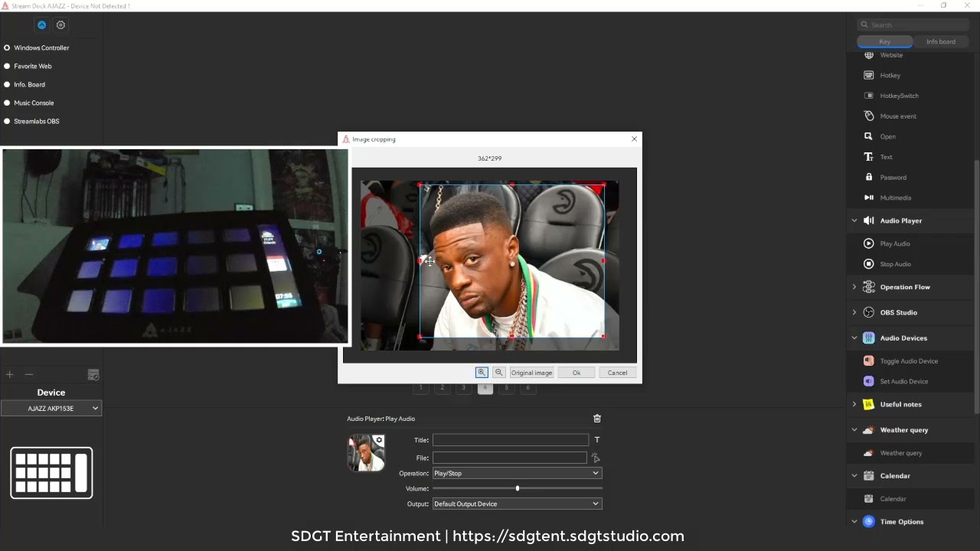Click the Website action icon
The width and height of the screenshot is (980, 551).
pyautogui.click(x=868, y=55)
